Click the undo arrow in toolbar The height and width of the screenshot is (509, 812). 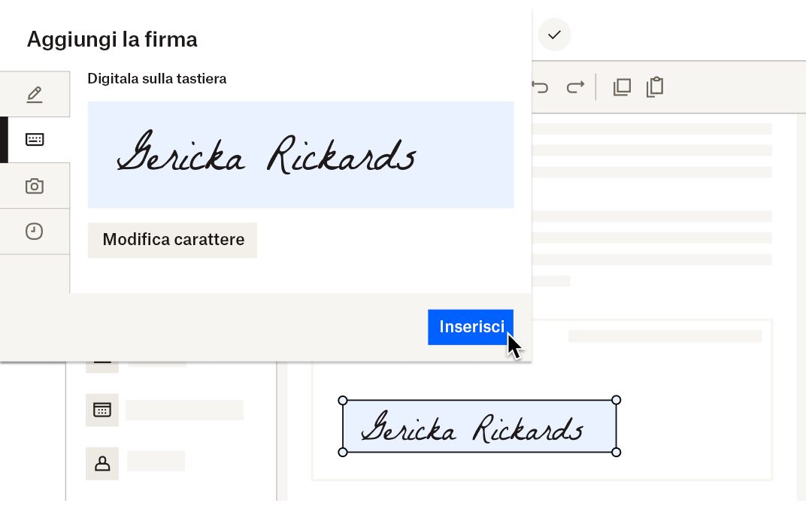pos(540,87)
